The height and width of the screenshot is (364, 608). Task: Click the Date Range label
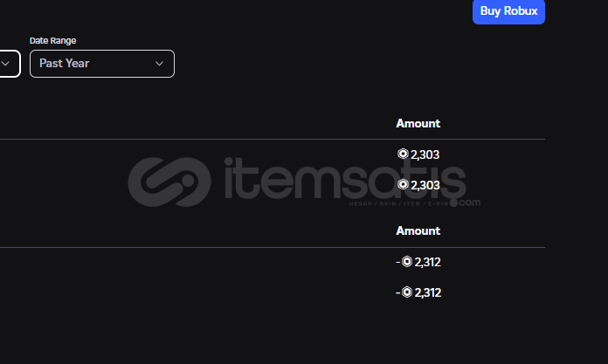pos(52,41)
